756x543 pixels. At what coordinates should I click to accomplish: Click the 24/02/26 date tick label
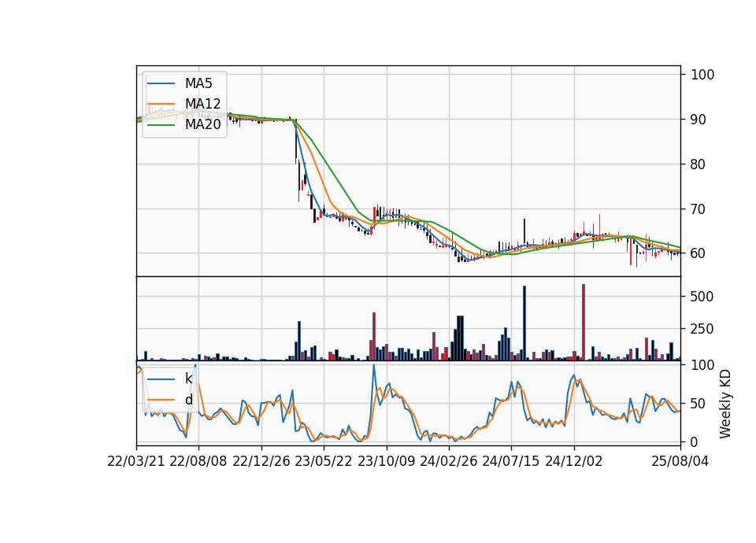tap(449, 461)
